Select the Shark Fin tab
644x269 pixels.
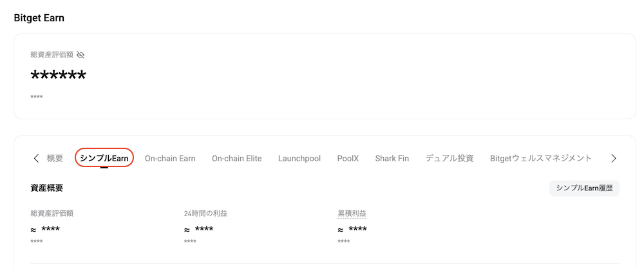392,158
